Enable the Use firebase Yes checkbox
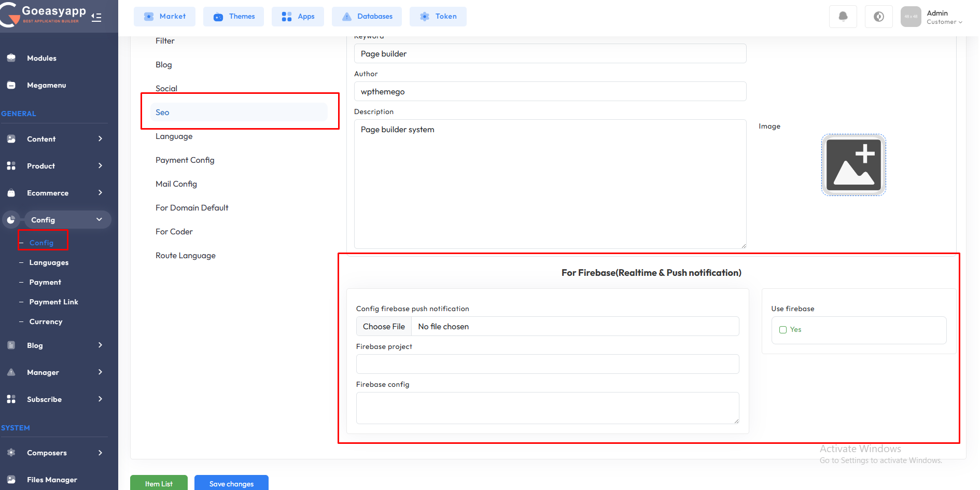This screenshot has height=490, width=980. (x=783, y=330)
